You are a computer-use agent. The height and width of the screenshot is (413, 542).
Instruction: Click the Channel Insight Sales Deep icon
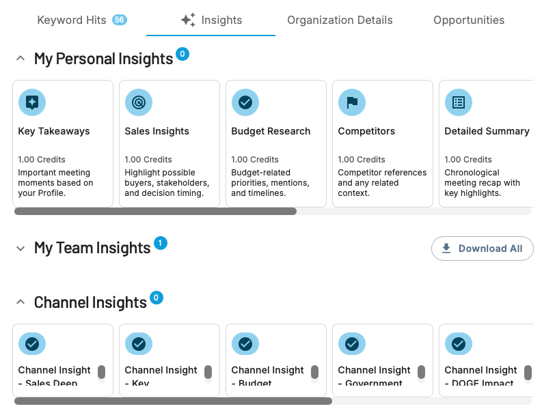[x=32, y=344]
